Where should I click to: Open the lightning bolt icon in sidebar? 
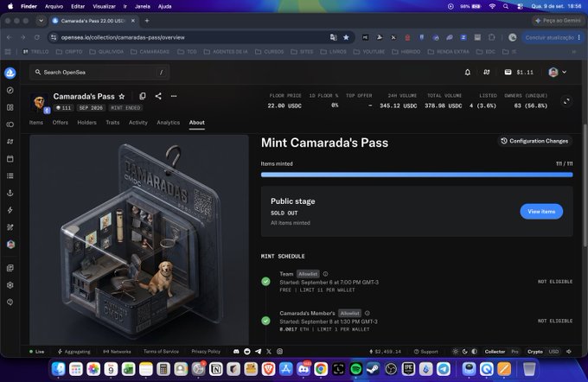click(x=10, y=210)
